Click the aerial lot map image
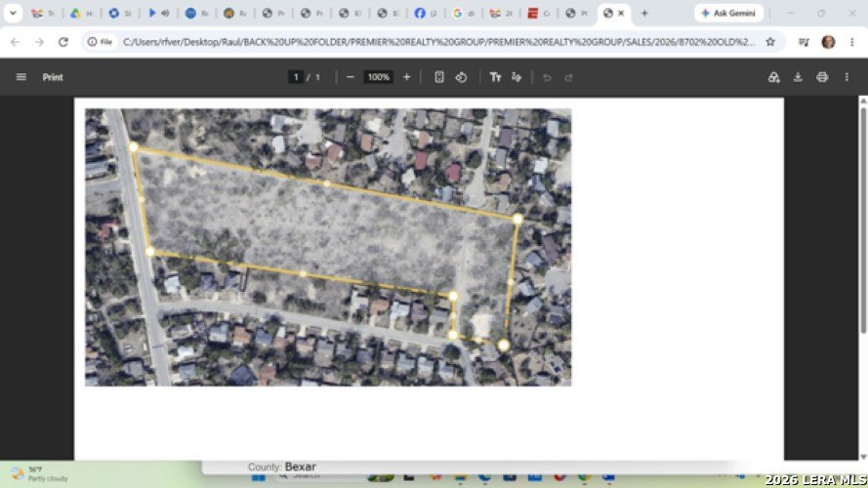This screenshot has width=868, height=488. coord(328,247)
